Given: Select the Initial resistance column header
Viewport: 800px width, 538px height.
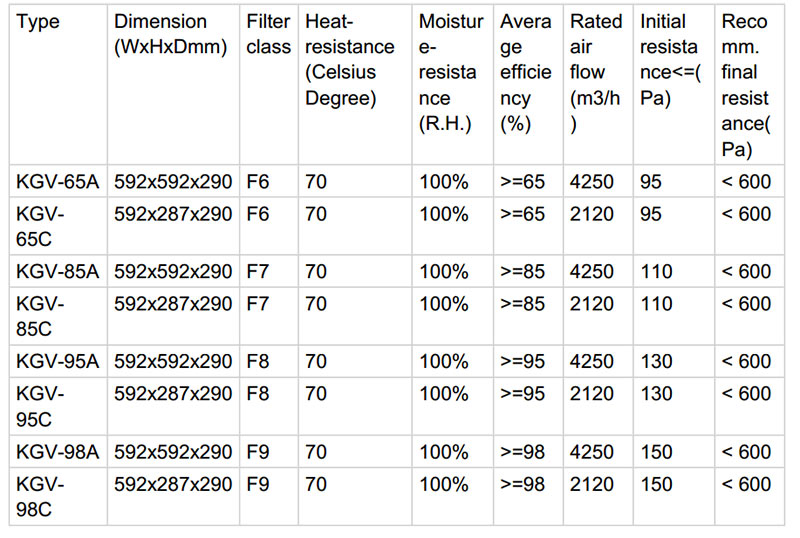Looking at the screenshot, I should coord(671,60).
